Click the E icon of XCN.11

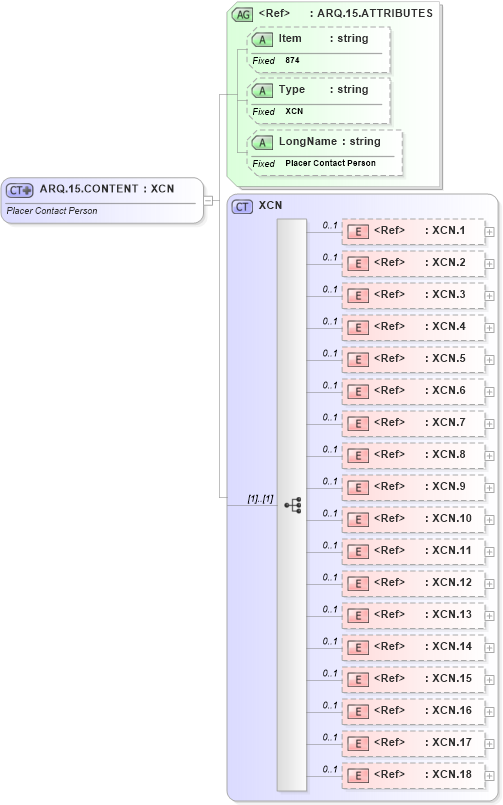pyautogui.click(x=358, y=551)
